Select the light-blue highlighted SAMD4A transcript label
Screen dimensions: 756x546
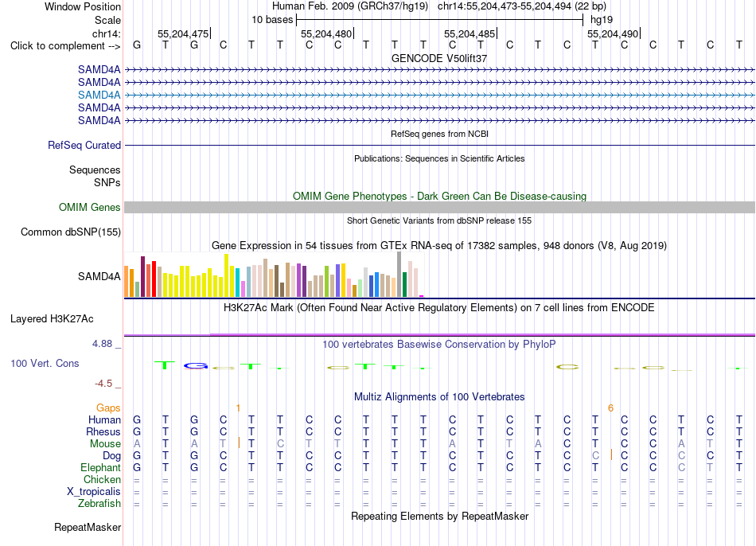99,95
